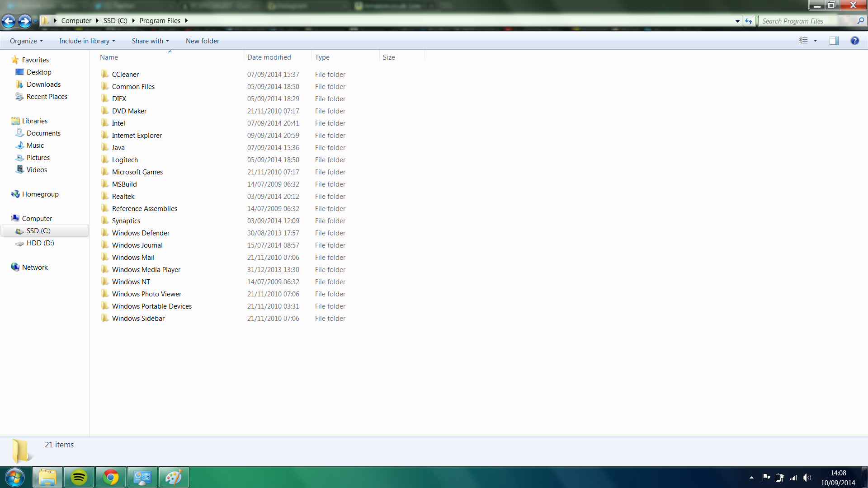Viewport: 868px width, 488px height.
Task: Click the New folder button
Action: click(x=203, y=41)
